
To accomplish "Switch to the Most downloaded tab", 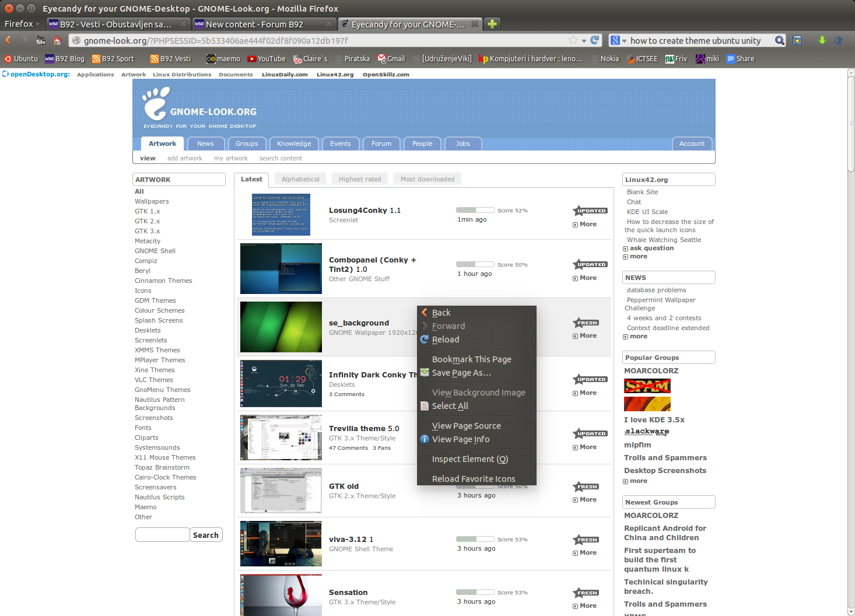I will (x=427, y=179).
